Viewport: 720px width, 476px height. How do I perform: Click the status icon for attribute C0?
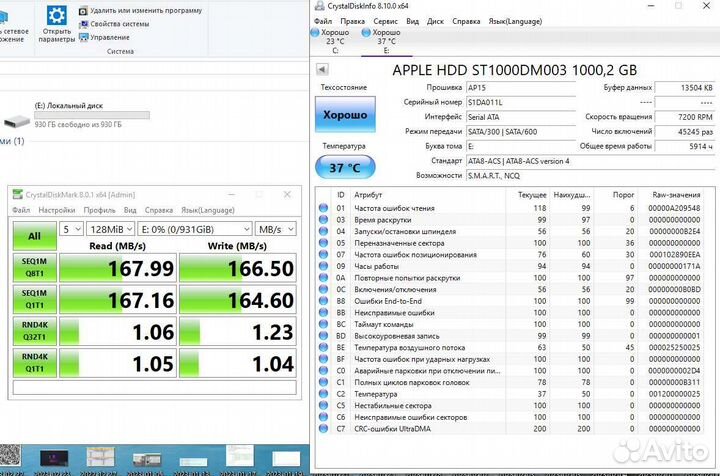point(323,370)
